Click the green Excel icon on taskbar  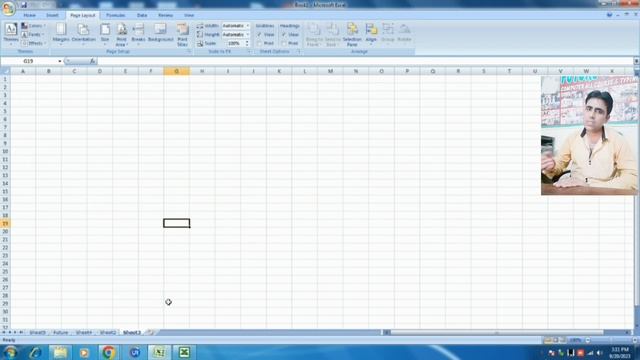[x=184, y=352]
